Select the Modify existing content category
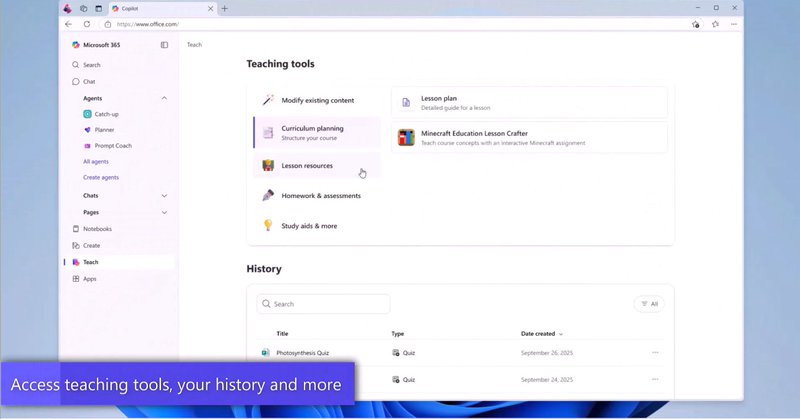The width and height of the screenshot is (800, 419). 317,101
